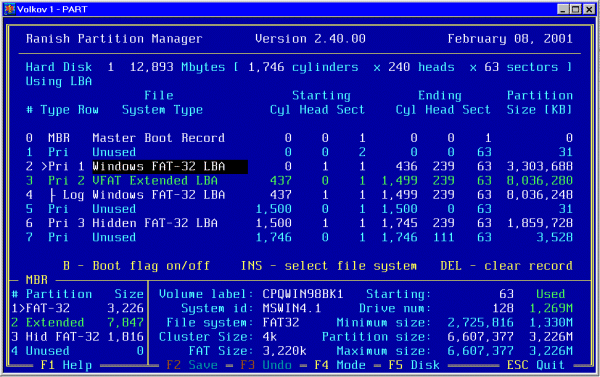Click F4 Mode option
The width and height of the screenshot is (600, 377).
tap(340, 365)
